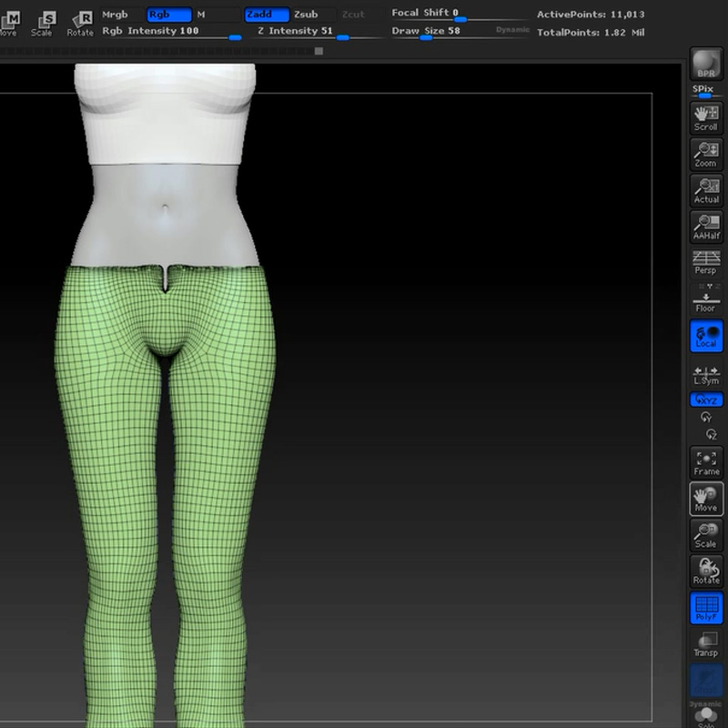Click the Rotate navigation icon on right shelf
728x728 pixels.
pos(706,571)
